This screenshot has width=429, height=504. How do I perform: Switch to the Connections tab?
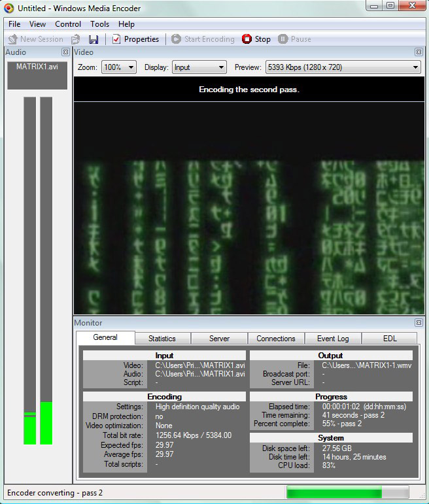coord(276,339)
